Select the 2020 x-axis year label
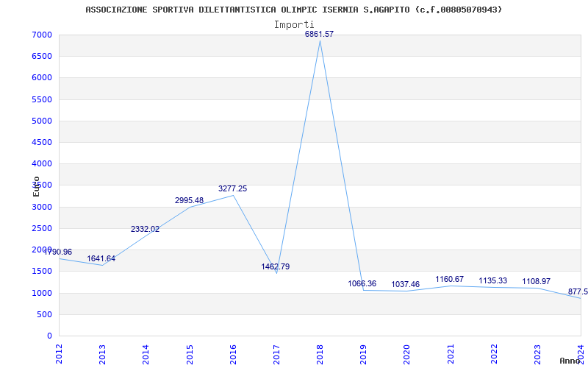This screenshot has width=588, height=368. pyautogui.click(x=407, y=354)
